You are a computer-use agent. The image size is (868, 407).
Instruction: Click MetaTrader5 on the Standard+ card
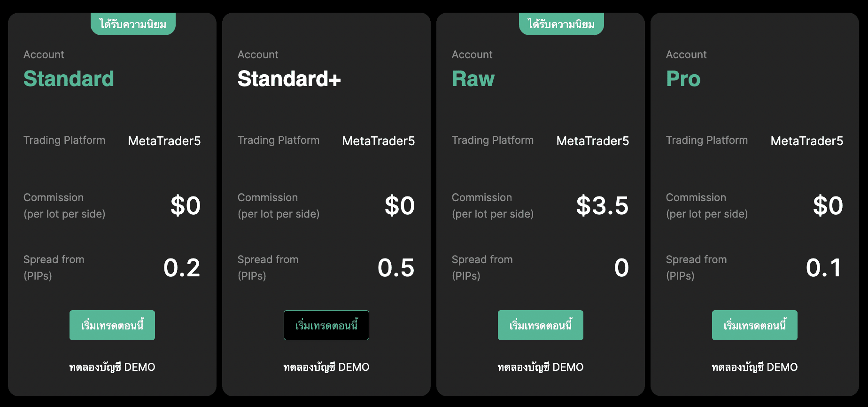tap(378, 141)
